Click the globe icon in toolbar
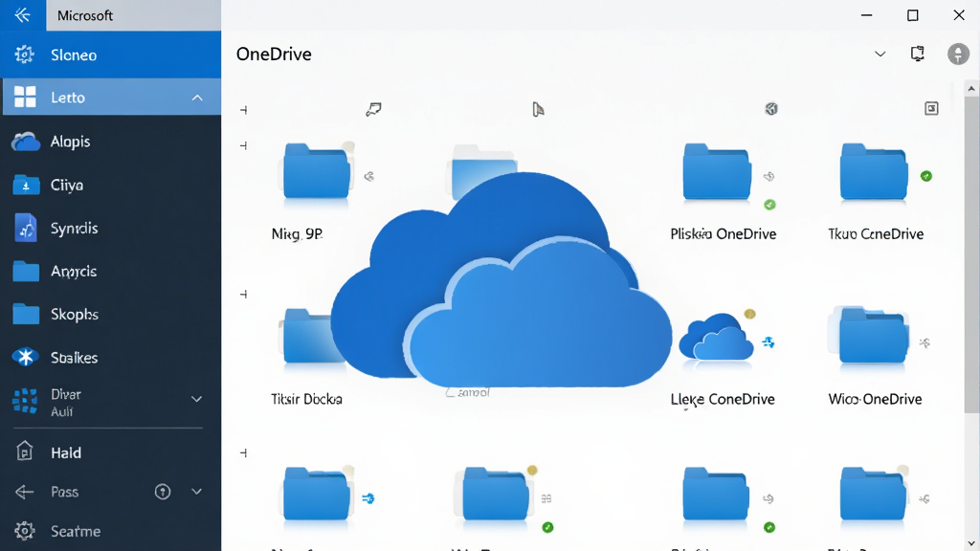 (772, 109)
